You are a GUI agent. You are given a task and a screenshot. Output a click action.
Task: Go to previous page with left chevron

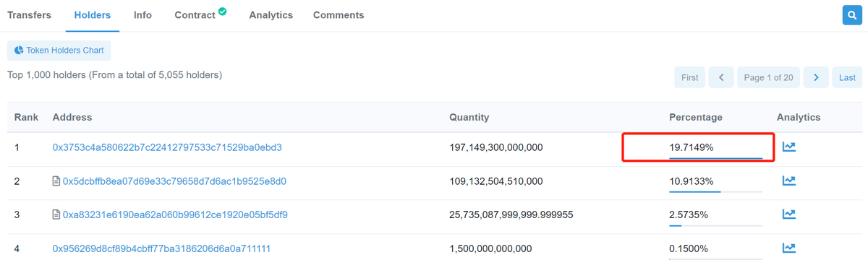[x=721, y=77]
